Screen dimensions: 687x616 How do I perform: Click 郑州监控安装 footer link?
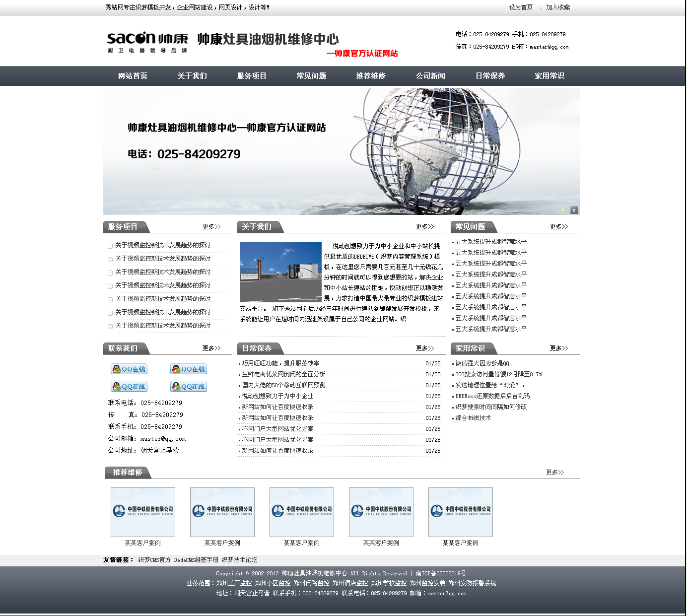(x=427, y=583)
